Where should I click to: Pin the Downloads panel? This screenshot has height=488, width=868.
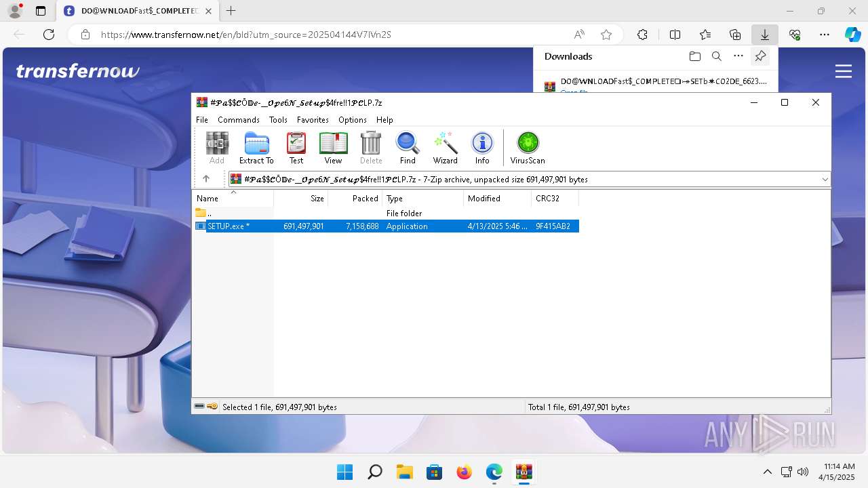(x=760, y=56)
